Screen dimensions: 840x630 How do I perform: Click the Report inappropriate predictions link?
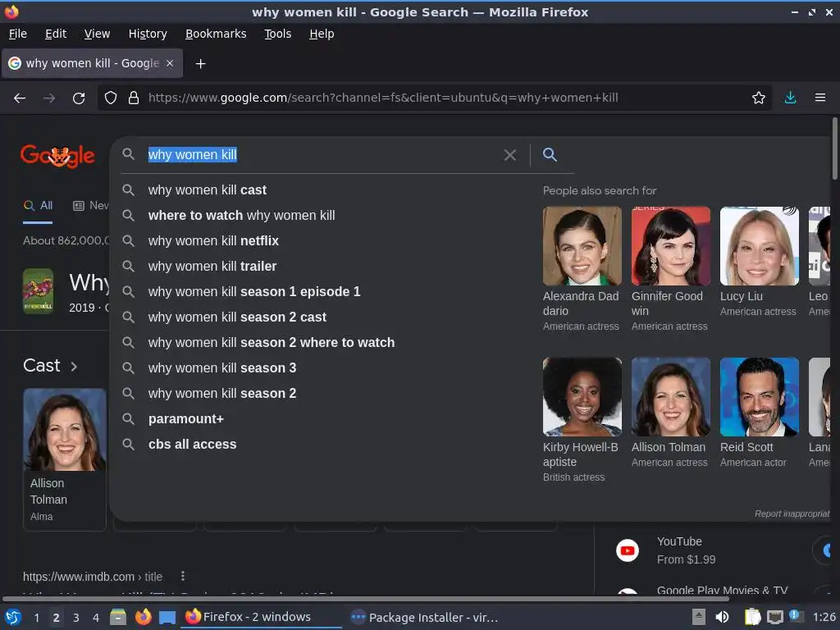(x=792, y=514)
